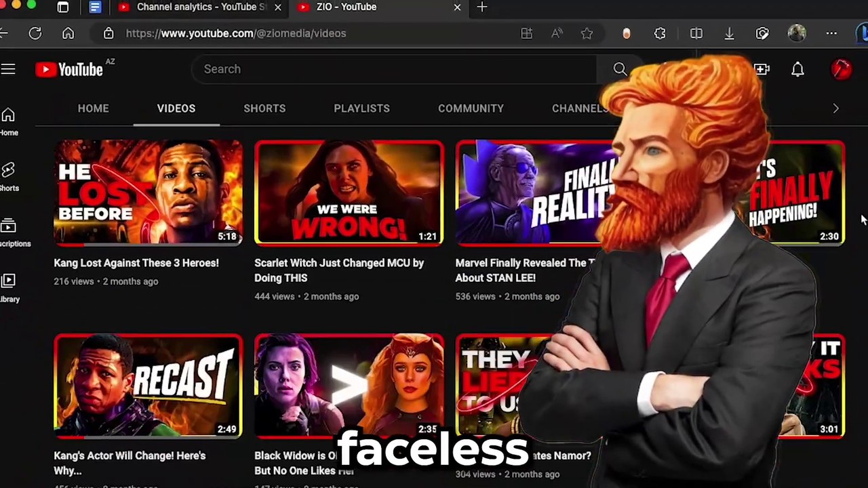Click the 536 views • 2 months ago text
868x488 pixels.
pos(507,296)
